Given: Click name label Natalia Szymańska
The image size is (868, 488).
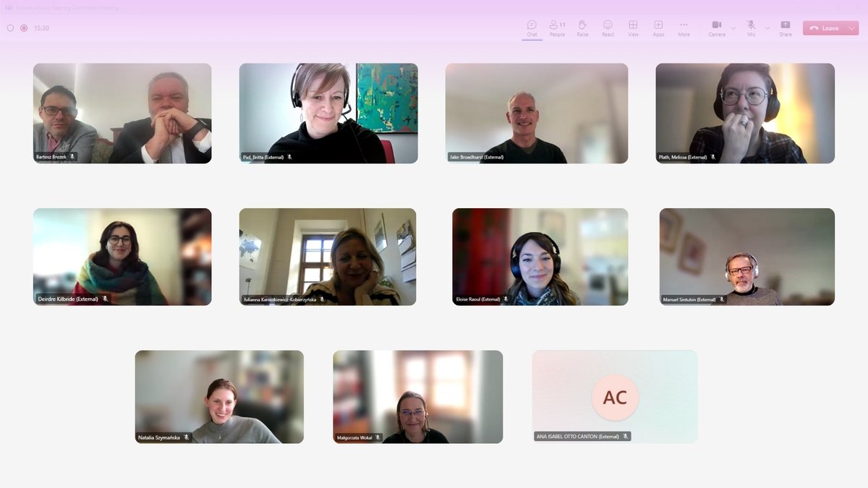Looking at the screenshot, I should [x=159, y=437].
